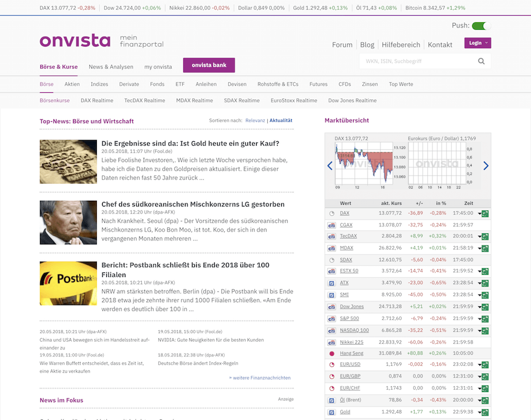Click the citi icon beside NASDAQ 100
Screen dimensions: 531x420
332,331
